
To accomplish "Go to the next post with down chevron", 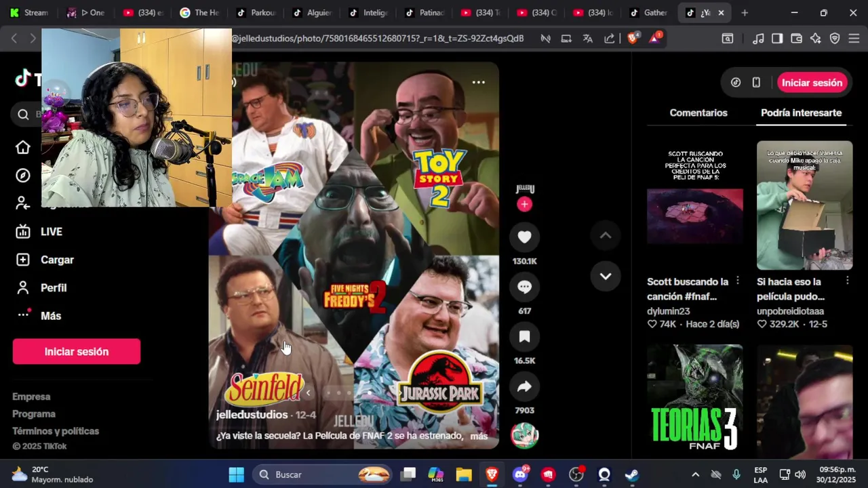I will [606, 276].
